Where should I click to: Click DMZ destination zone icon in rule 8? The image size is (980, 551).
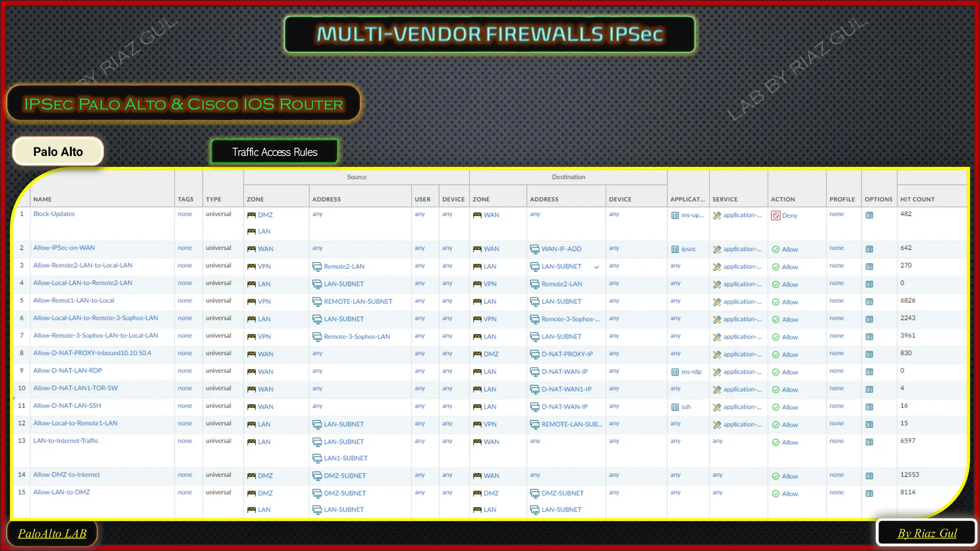[477, 354]
